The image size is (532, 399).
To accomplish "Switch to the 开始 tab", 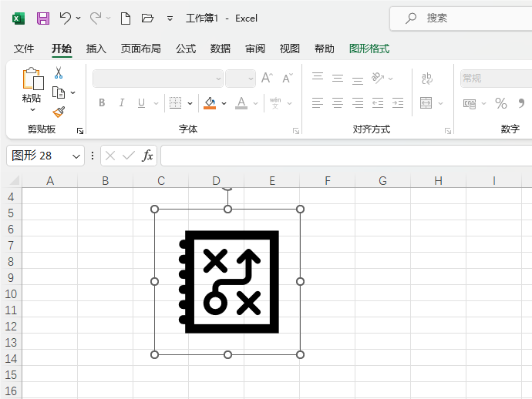I will 62,49.
